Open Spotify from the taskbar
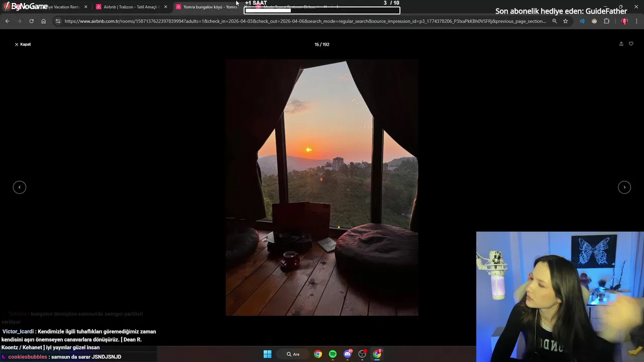The image size is (644, 362). (333, 354)
